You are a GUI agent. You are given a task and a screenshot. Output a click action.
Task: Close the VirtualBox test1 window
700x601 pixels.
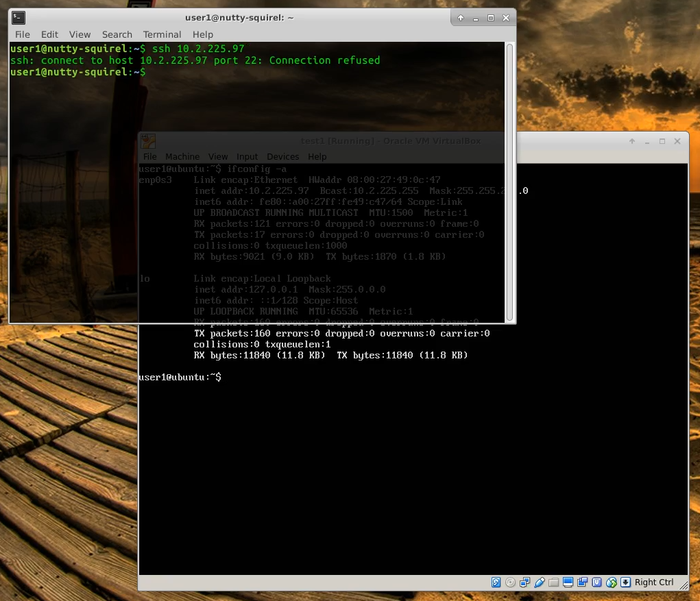[x=677, y=141]
